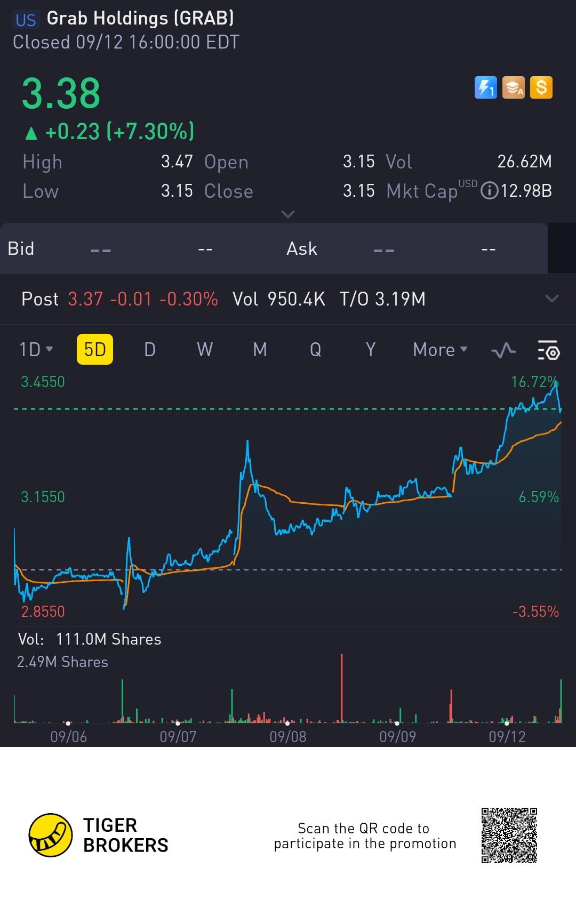Open the More periods dropdown
576x924 pixels.
click(x=440, y=350)
